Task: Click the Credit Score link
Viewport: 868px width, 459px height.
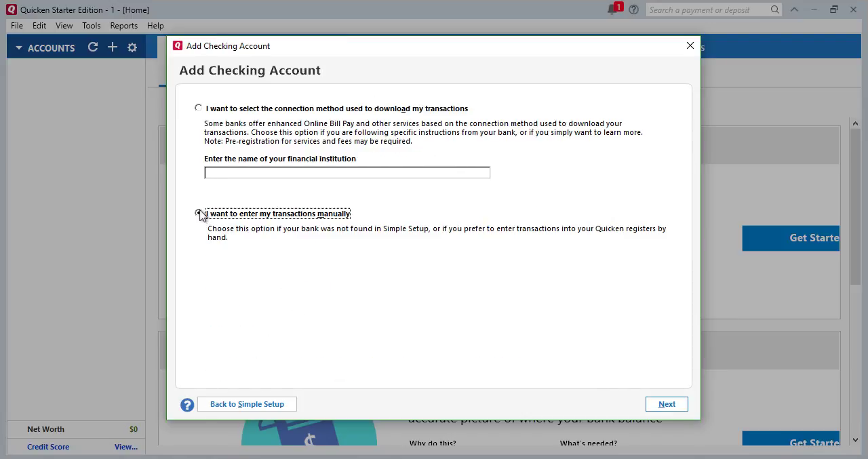Action: point(48,447)
